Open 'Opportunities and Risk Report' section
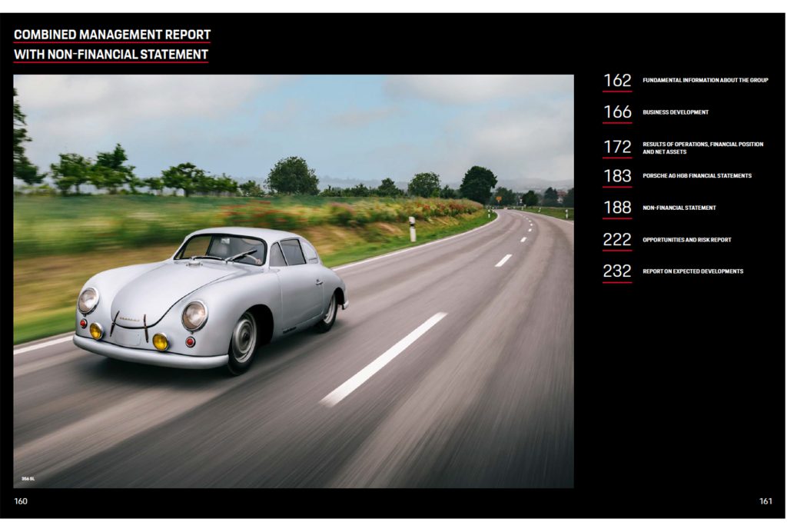 coord(688,239)
